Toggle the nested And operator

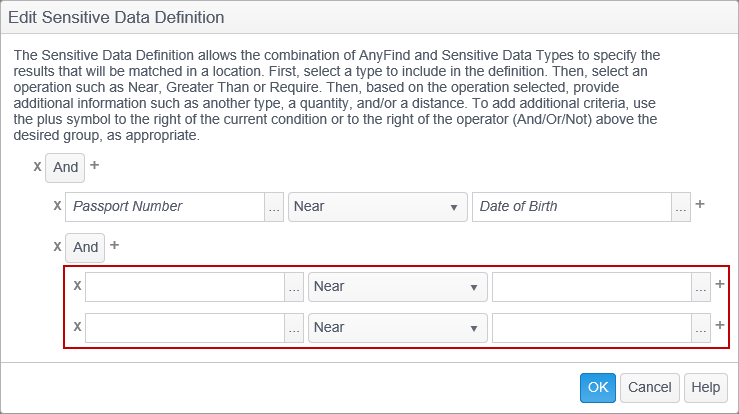pyautogui.click(x=86, y=247)
